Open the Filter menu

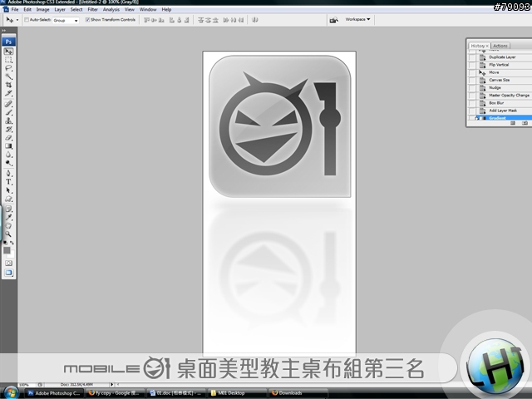(92, 9)
